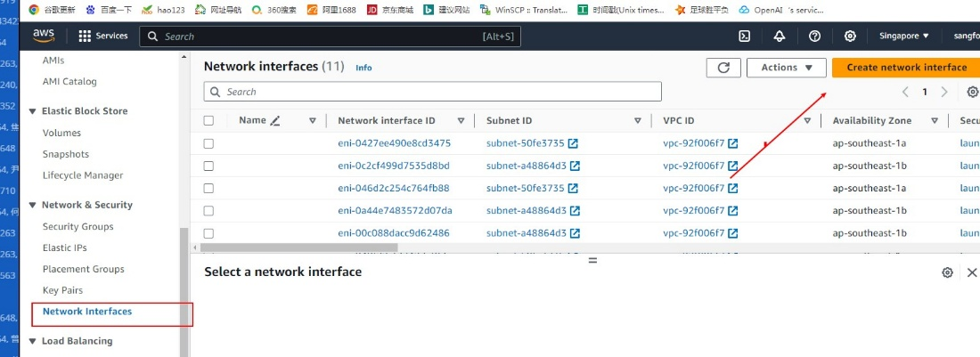
Task: Click the Create network interface button
Action: (x=906, y=68)
